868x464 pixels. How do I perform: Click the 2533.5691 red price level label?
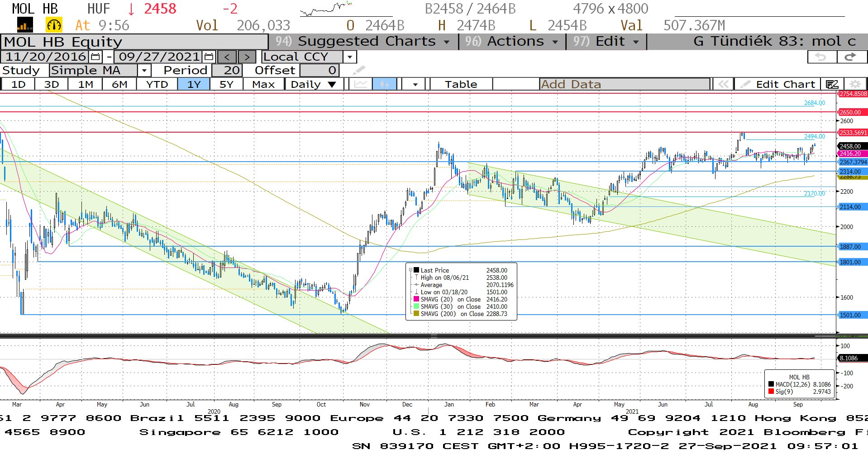(x=853, y=133)
